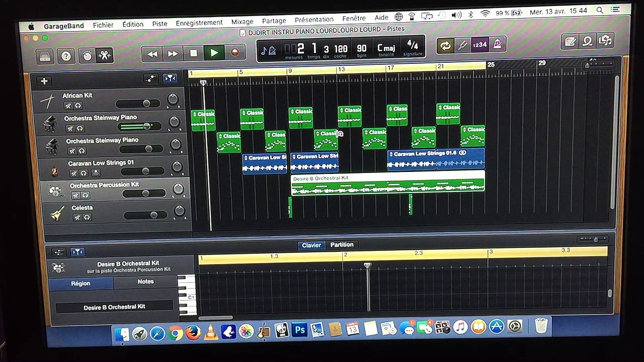This screenshot has width=644, height=362.
Task: Click the Desire B Orchestral Kit name field
Action: pos(114,307)
